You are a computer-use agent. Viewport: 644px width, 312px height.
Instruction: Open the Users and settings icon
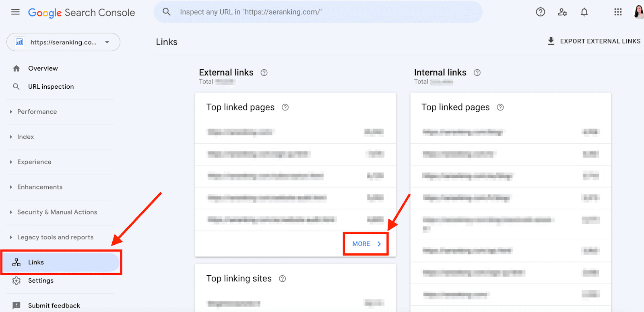(x=562, y=12)
